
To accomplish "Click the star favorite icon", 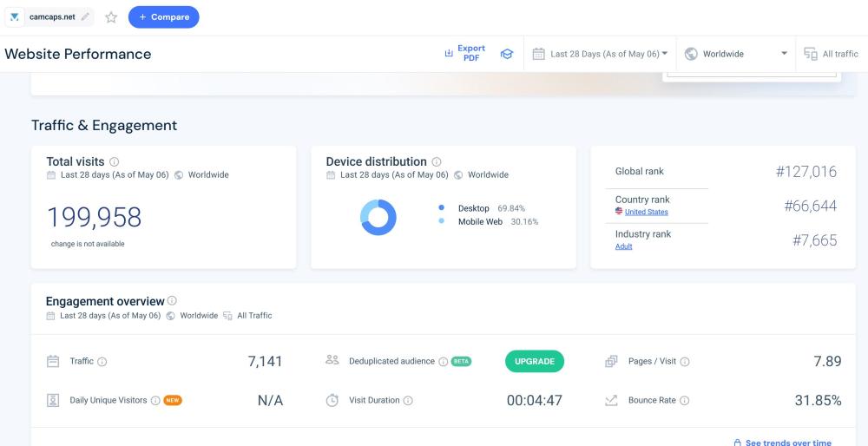I will pyautogui.click(x=111, y=17).
